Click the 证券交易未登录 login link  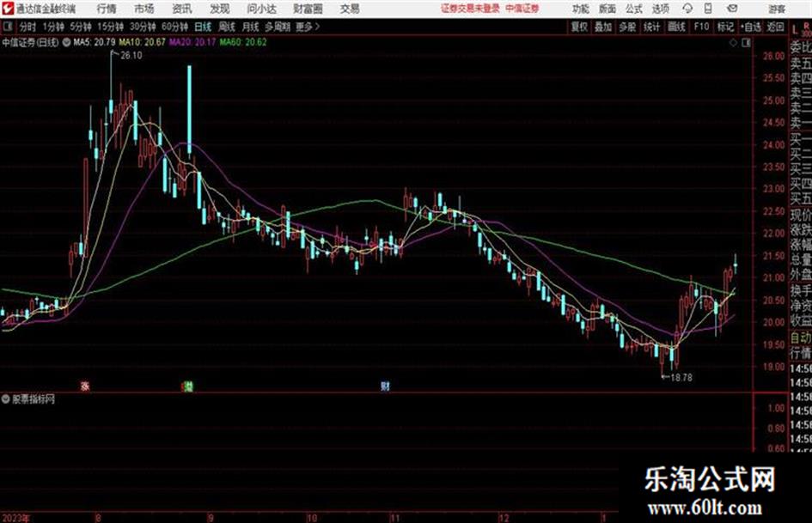coord(470,9)
